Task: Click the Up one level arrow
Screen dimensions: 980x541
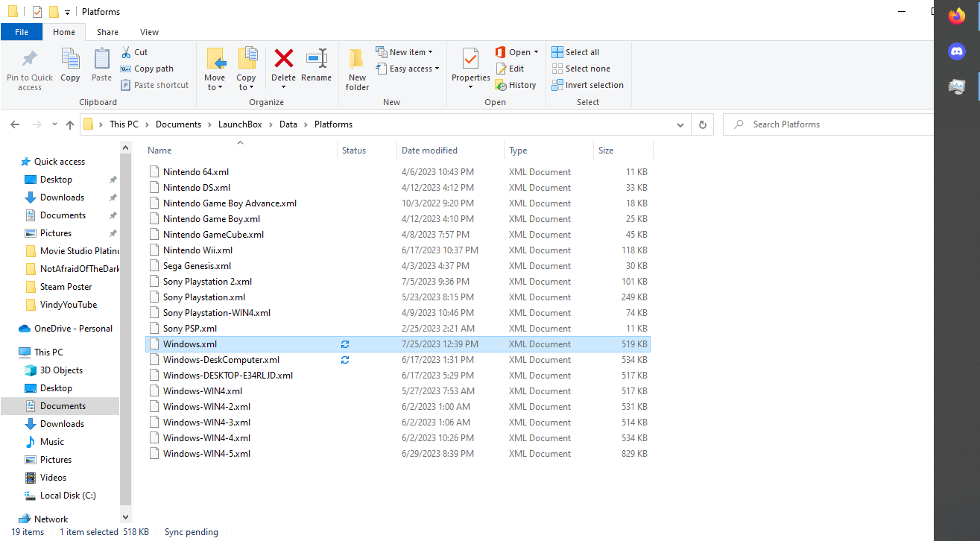Action: coord(70,124)
